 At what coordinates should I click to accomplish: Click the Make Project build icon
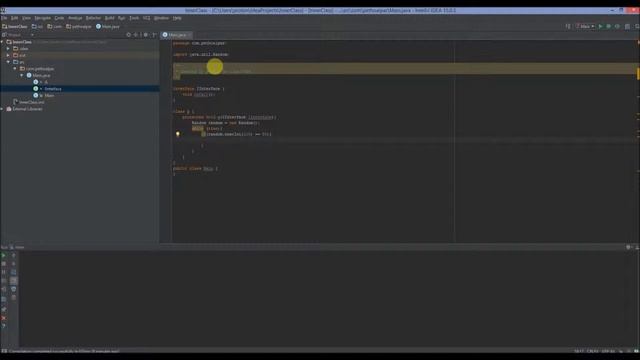(x=568, y=27)
